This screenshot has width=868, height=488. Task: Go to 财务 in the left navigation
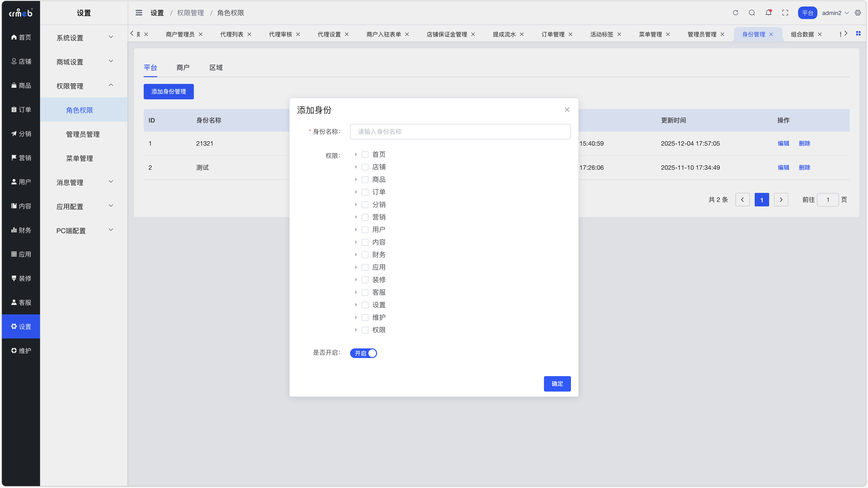point(21,230)
